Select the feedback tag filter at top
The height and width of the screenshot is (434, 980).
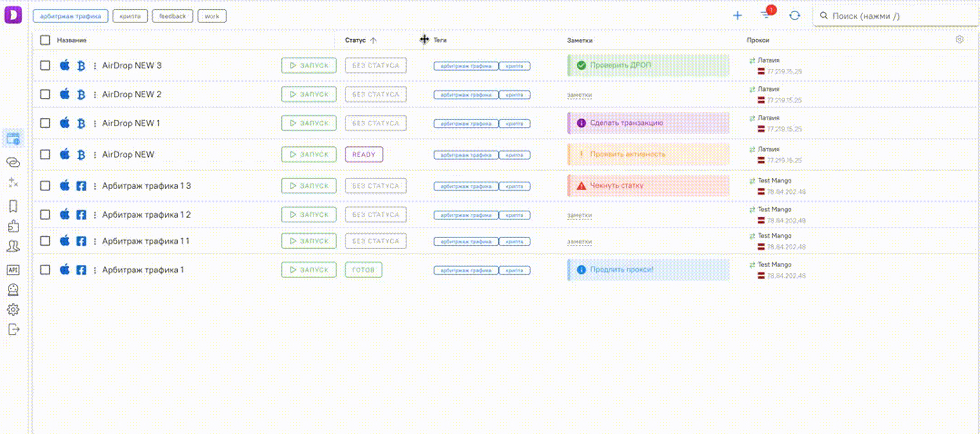(x=172, y=16)
